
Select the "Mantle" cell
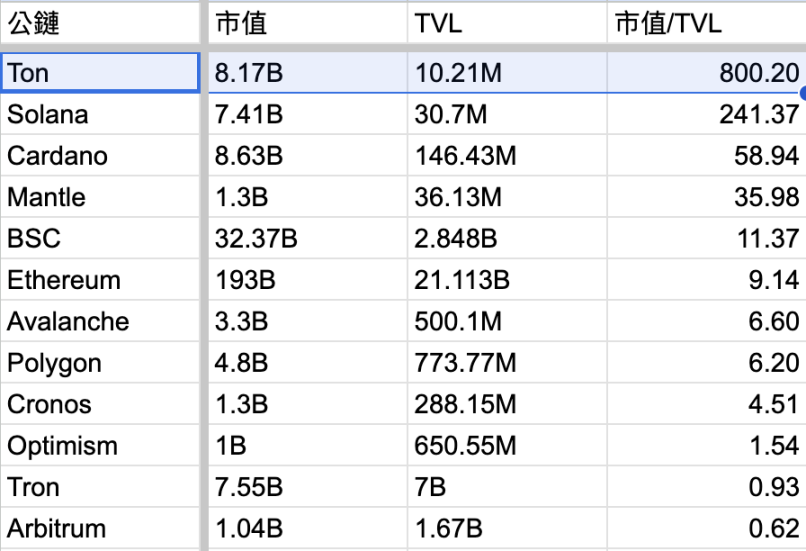[x=100, y=197]
